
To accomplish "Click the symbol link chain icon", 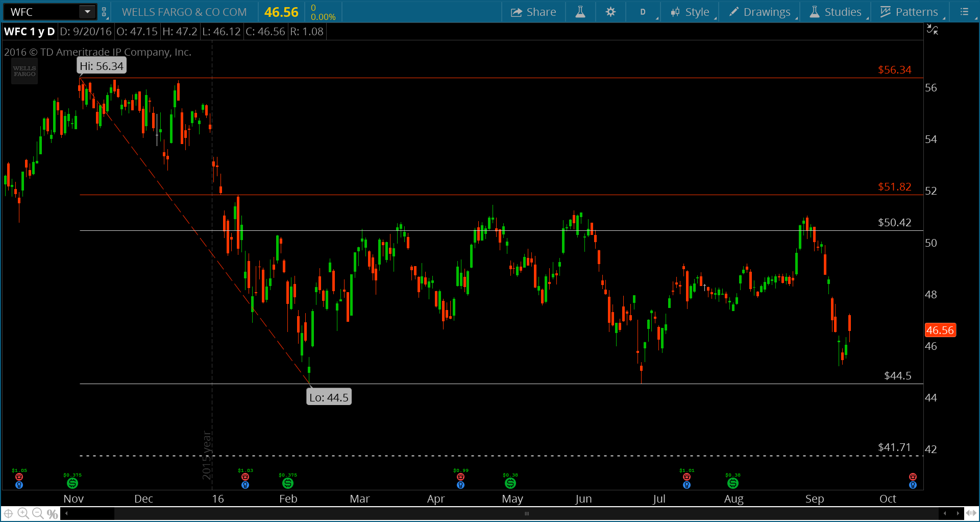I will point(104,12).
